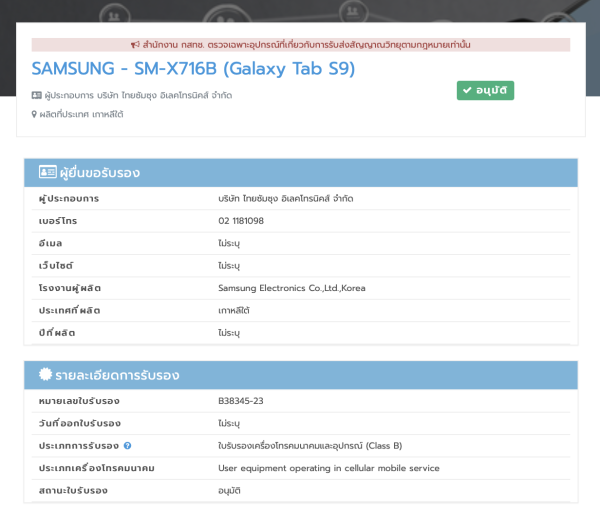Select User equipment operating in cellular mobile service

329,468
